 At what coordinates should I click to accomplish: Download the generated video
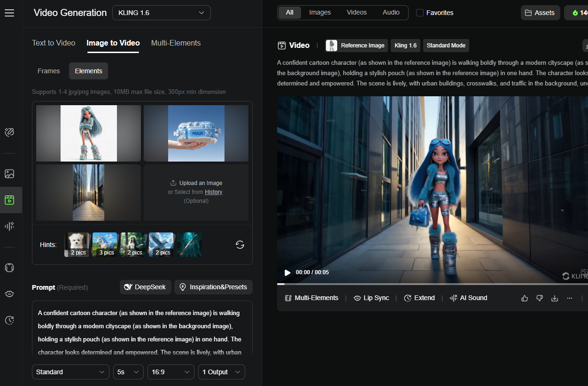pos(555,298)
